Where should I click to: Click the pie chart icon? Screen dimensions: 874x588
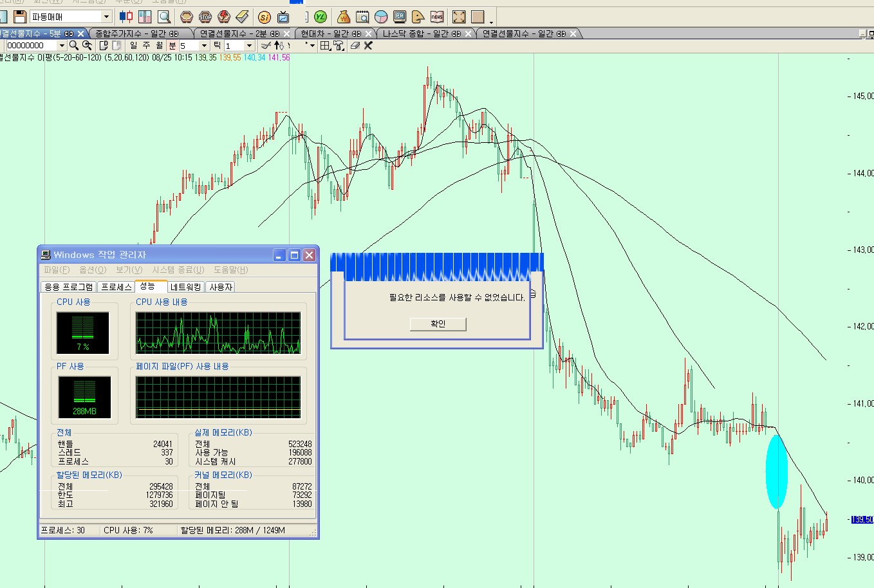point(381,17)
